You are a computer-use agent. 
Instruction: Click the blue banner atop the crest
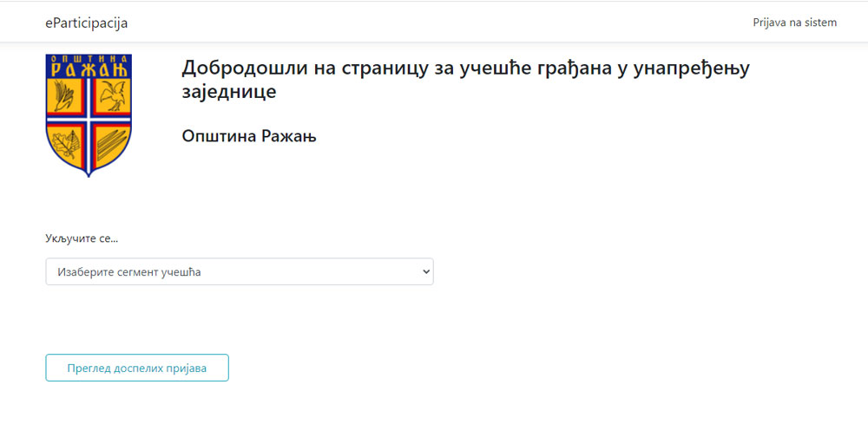(89, 65)
